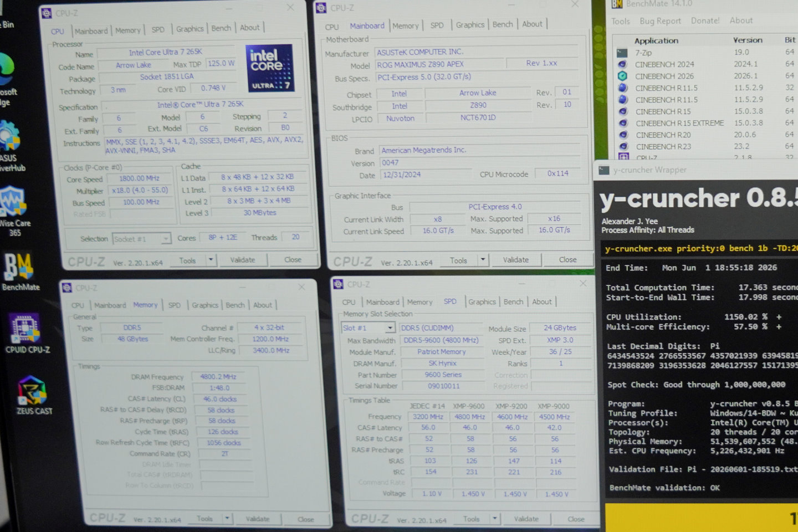
Task: Switch to the CPU tab in the Motherboard CPU-Z window
Action: [332, 27]
